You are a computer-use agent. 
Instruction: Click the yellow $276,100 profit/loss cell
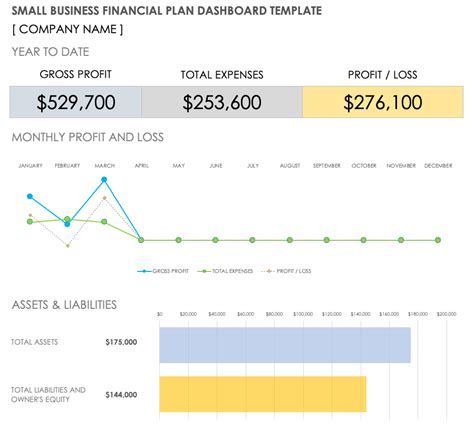(x=383, y=102)
